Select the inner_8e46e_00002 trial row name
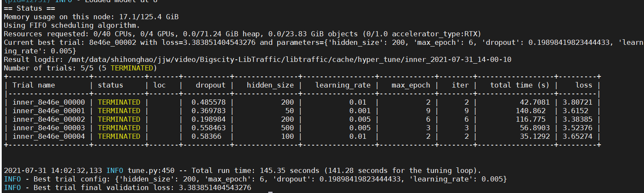 click(x=49, y=120)
